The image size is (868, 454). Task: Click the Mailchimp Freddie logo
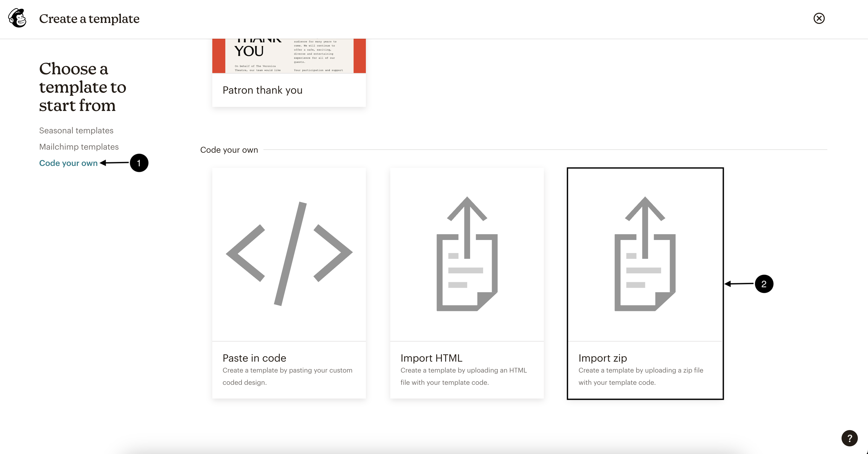pyautogui.click(x=17, y=18)
